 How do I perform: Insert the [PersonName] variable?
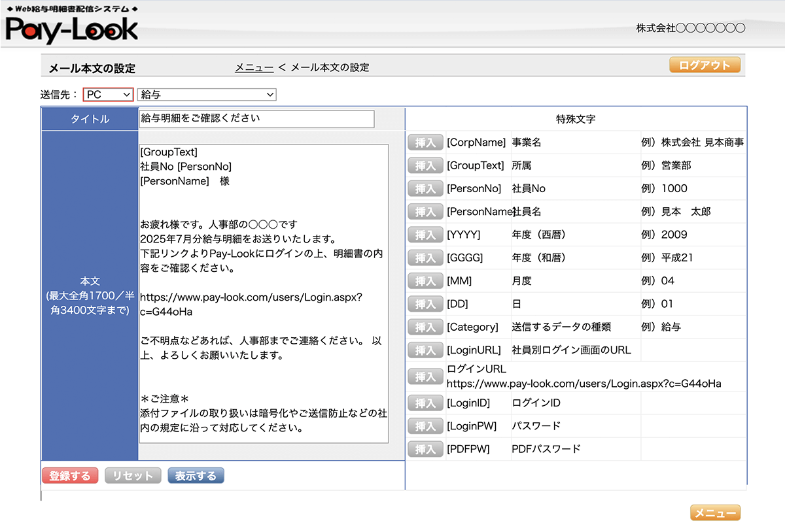425,212
